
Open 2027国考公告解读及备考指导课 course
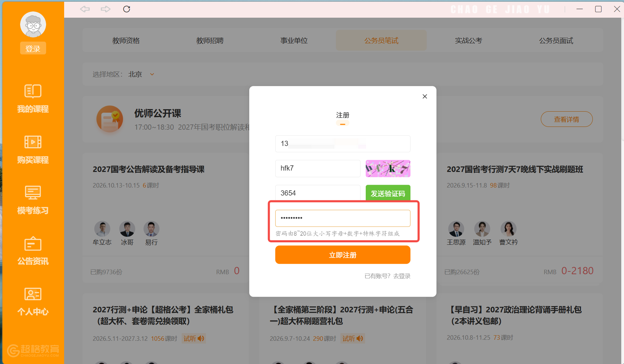pos(148,170)
